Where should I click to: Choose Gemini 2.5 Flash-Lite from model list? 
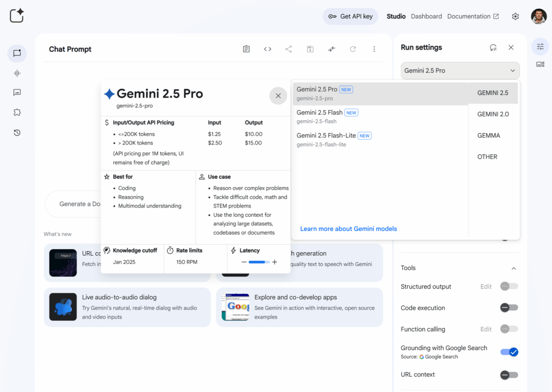tap(380, 140)
